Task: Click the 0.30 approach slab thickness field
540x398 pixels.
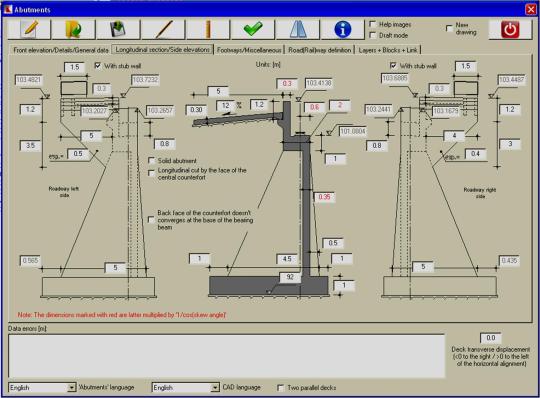Action: (x=196, y=110)
